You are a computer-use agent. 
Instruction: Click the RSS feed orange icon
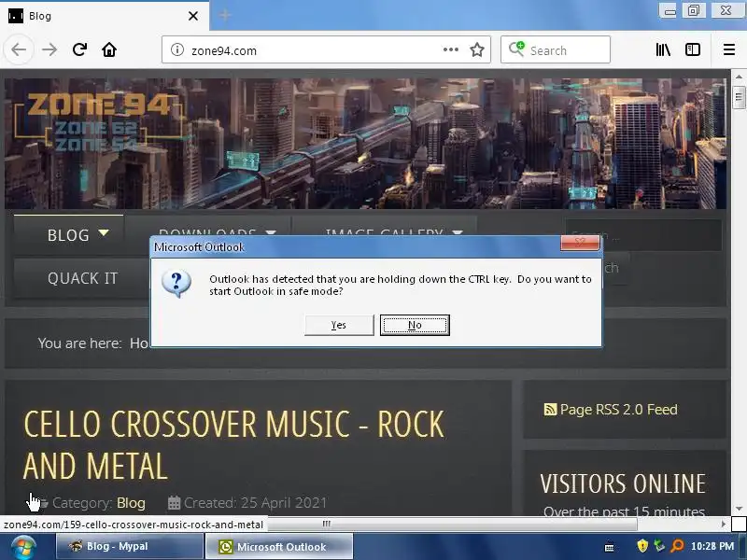tap(550, 410)
